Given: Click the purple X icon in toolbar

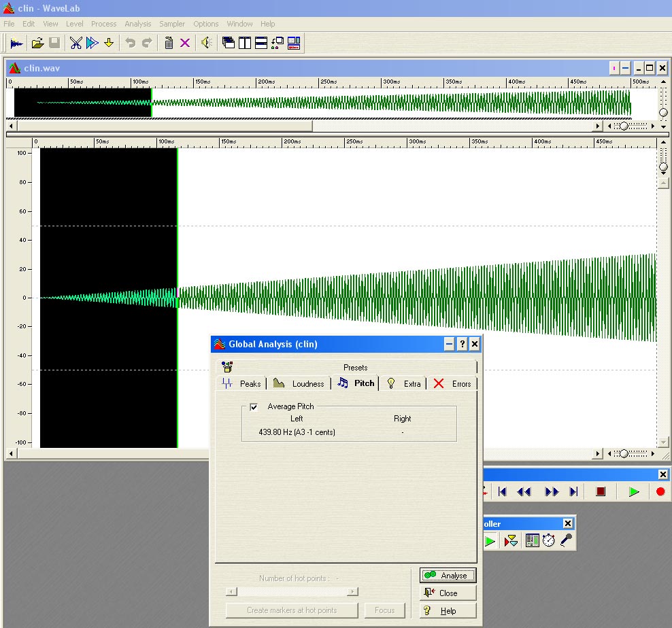Looking at the screenshot, I should 185,43.
